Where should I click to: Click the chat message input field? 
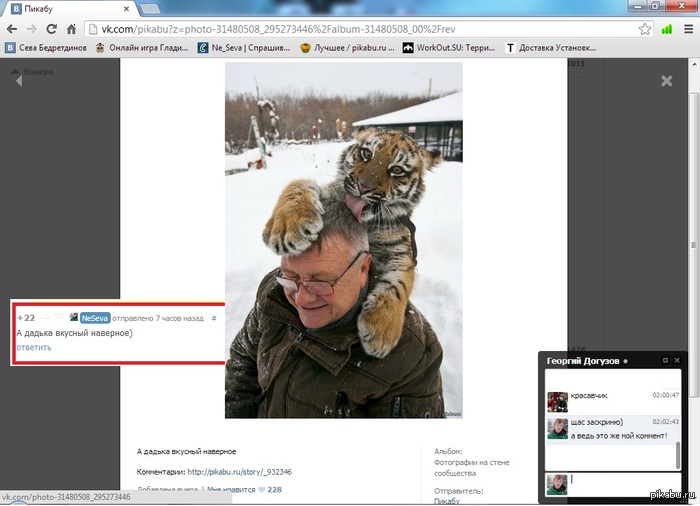point(622,482)
